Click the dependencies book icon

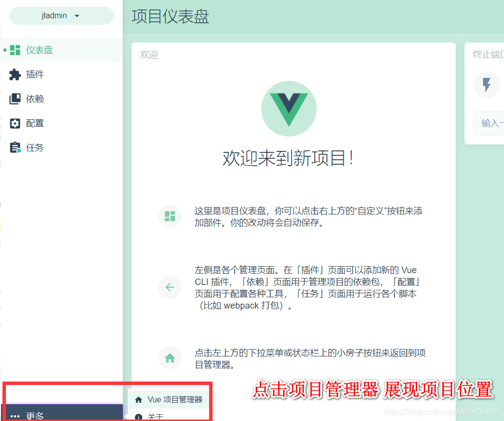click(x=15, y=99)
